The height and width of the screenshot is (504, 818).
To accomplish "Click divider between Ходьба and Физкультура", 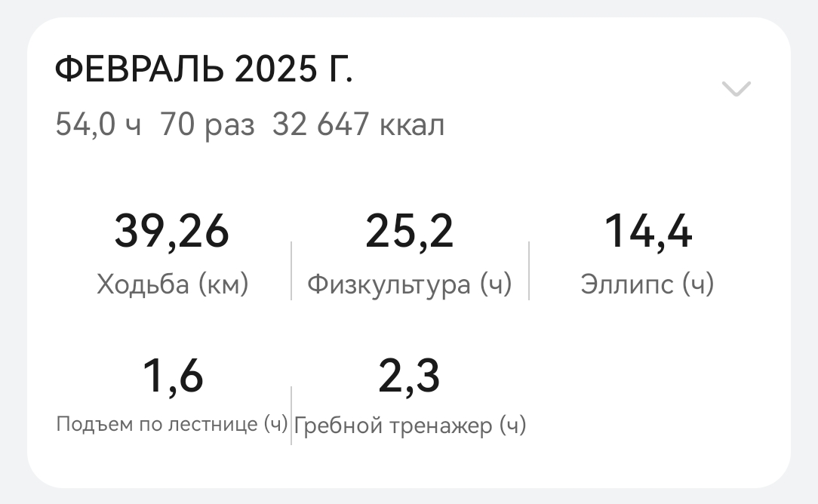I will (291, 270).
